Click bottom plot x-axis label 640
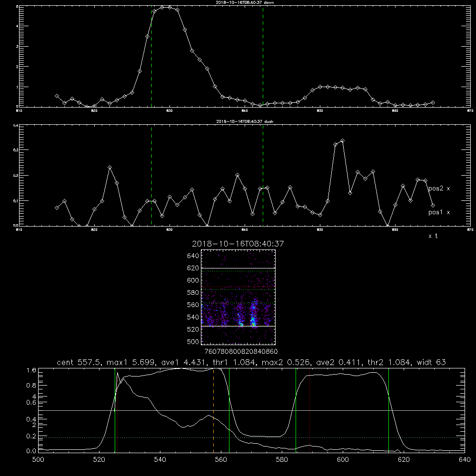This screenshot has height=476, width=476. point(465,460)
